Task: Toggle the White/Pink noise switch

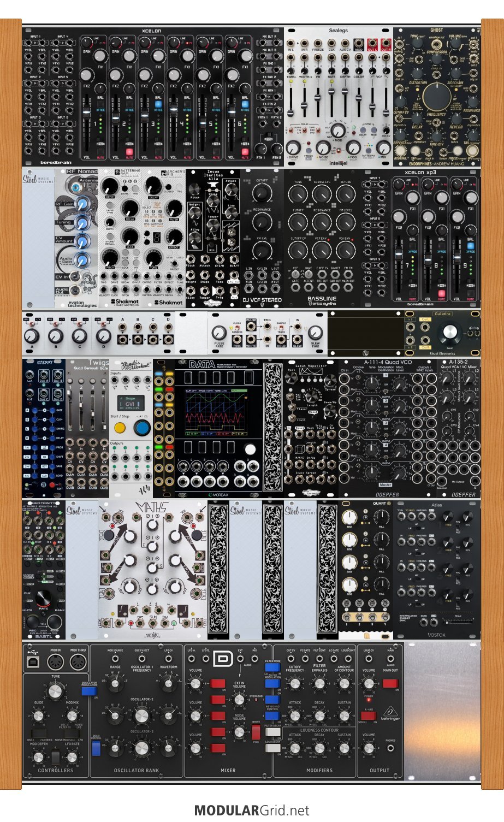Action: click(256, 732)
